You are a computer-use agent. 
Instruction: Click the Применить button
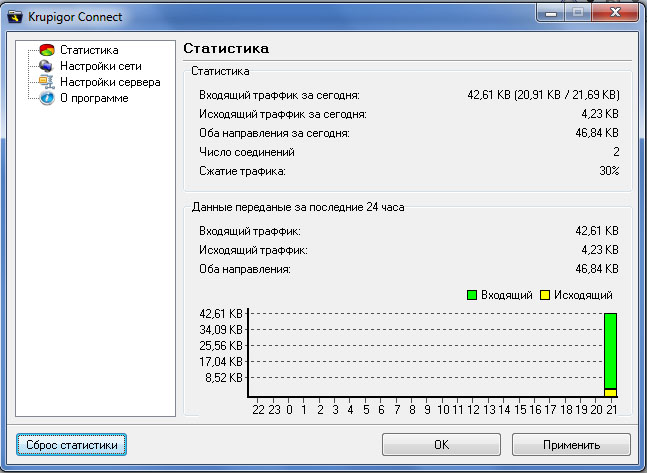pyautogui.click(x=571, y=444)
